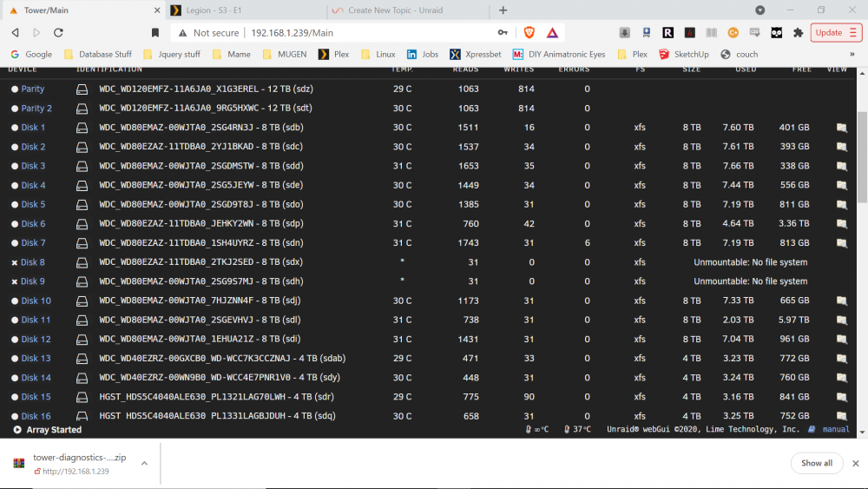Click the Update button
The height and width of the screenshot is (489, 868).
836,33
